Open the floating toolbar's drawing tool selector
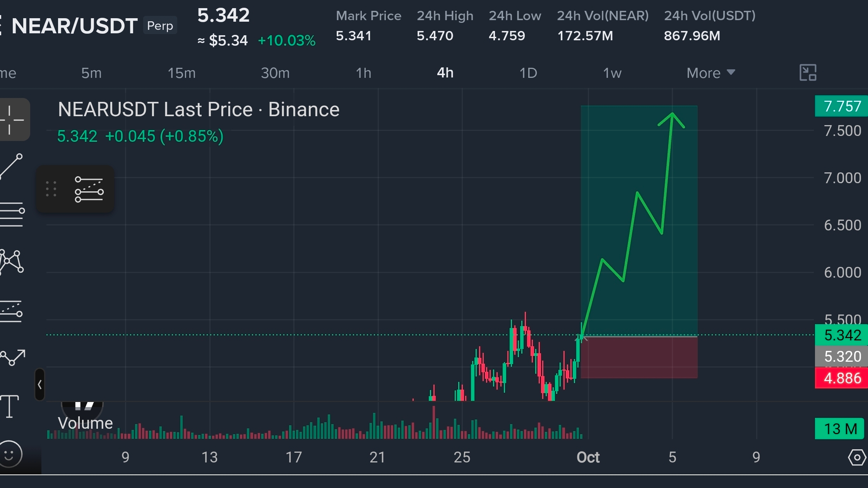Image resolution: width=868 pixels, height=488 pixels. click(x=89, y=189)
